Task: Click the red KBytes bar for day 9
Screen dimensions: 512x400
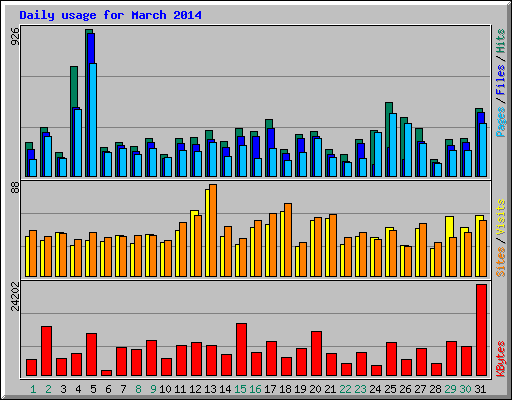Action: click(x=151, y=358)
